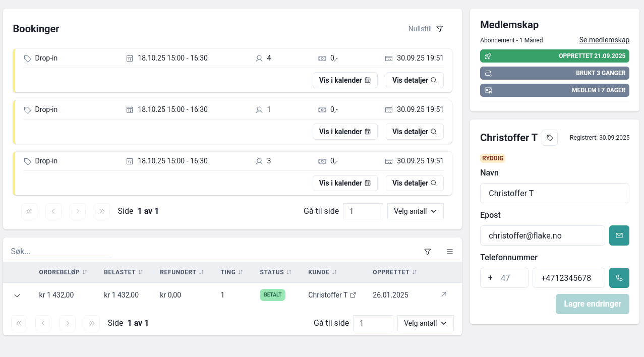The height and width of the screenshot is (357, 644).
Task: Click the email envelope button
Action: 619,235
